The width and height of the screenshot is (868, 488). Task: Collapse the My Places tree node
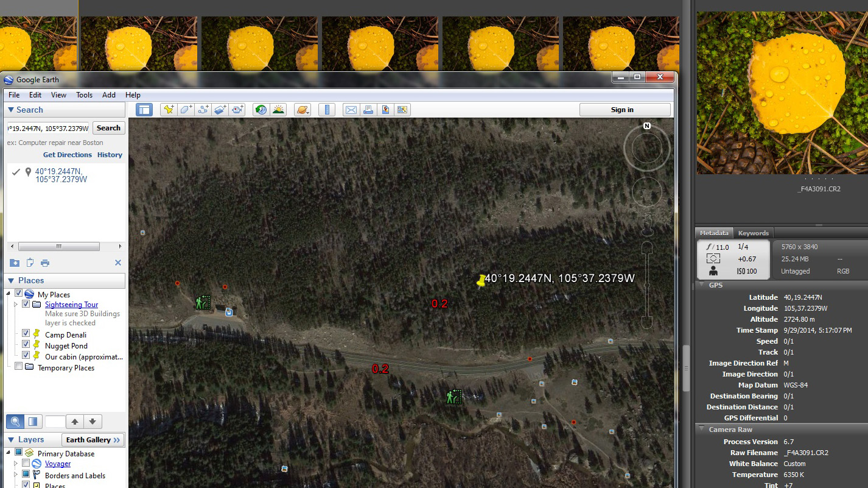[9, 294]
